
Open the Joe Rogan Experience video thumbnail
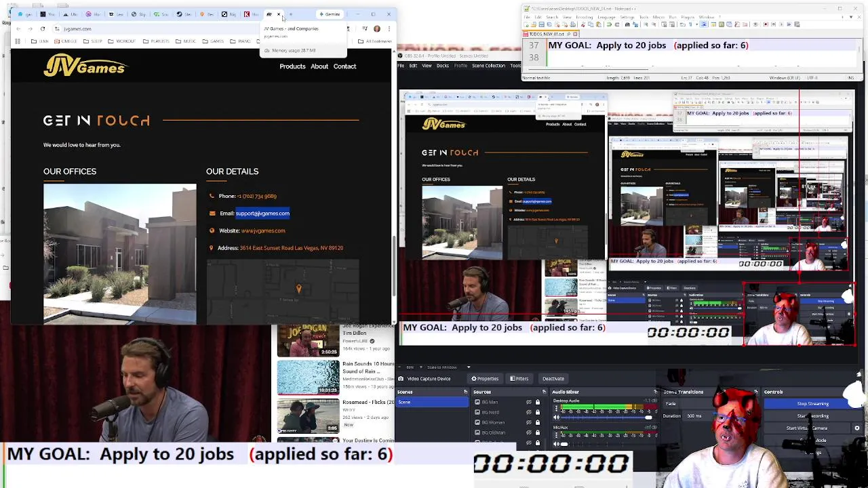point(308,340)
